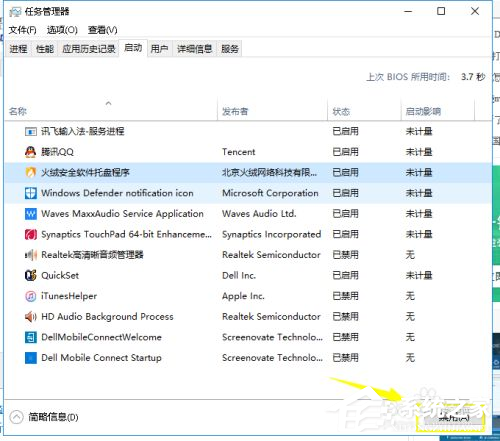
Task: Maximize the Task Manager window
Action: click(441, 11)
